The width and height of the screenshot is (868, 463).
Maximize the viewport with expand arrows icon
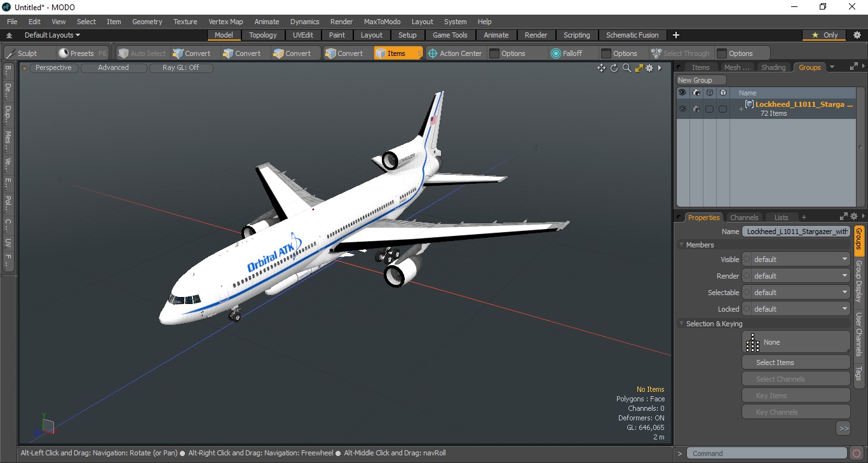[639, 68]
